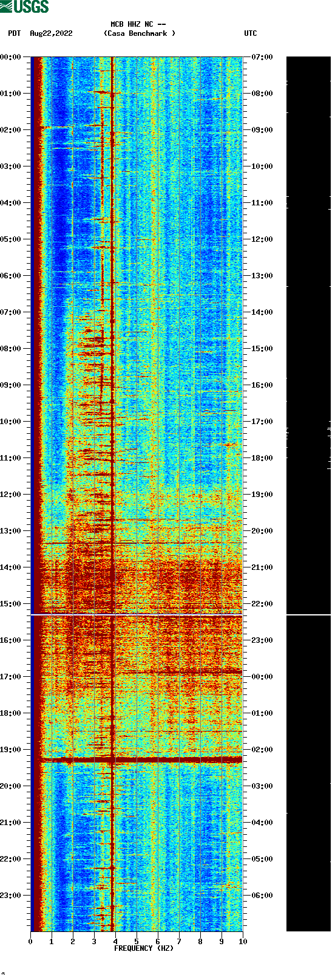
Task: Click the 17:00 PDT time label
Action: [11, 677]
